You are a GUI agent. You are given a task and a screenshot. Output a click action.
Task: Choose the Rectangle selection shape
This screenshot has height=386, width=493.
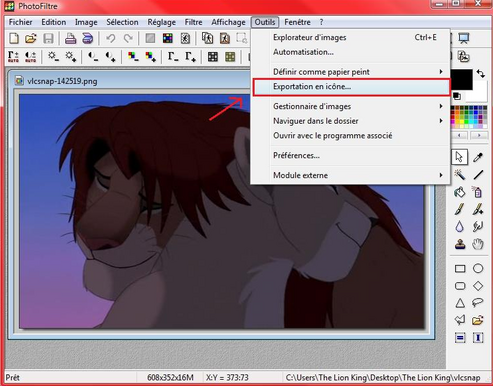pos(460,269)
